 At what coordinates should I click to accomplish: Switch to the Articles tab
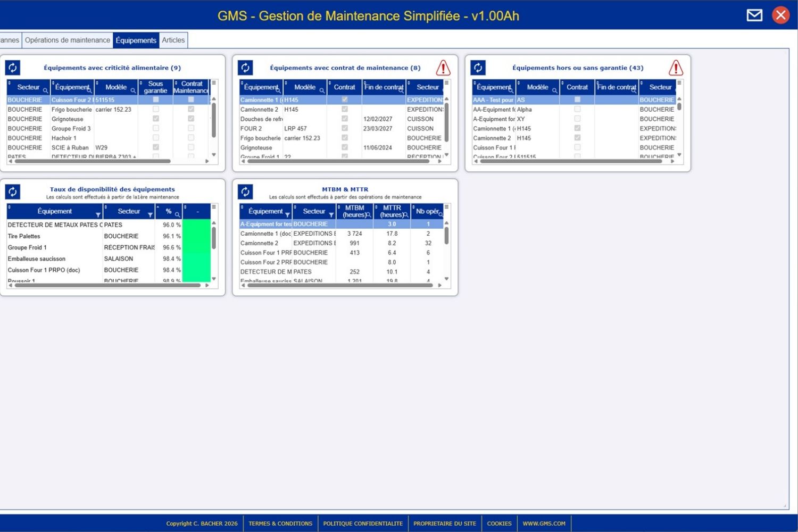pos(173,40)
